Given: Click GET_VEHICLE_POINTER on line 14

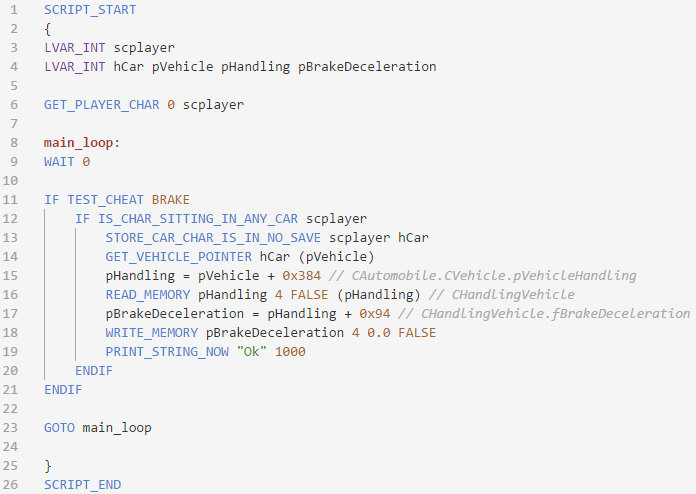Looking at the screenshot, I should click(178, 257).
